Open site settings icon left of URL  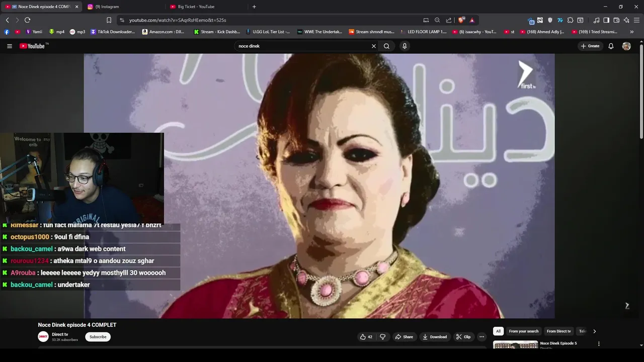click(x=122, y=20)
